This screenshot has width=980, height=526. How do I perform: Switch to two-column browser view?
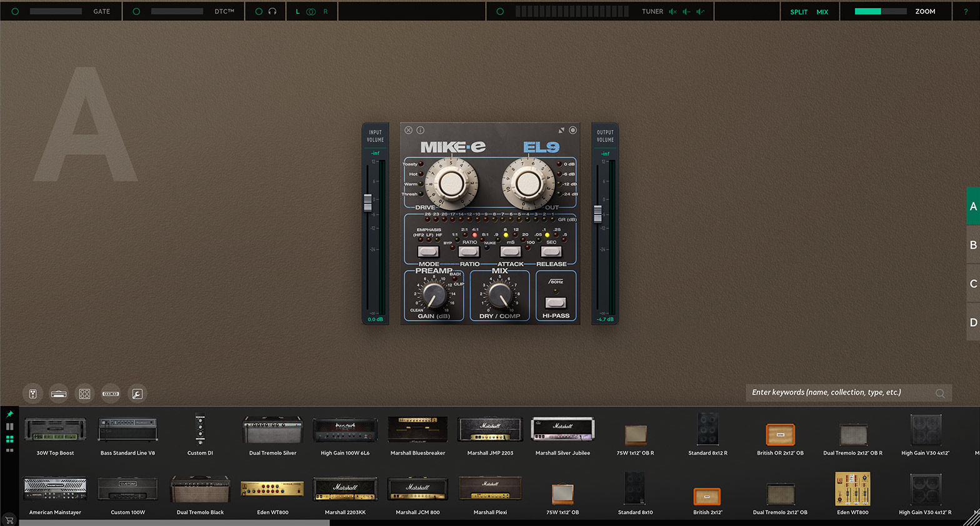click(x=9, y=427)
